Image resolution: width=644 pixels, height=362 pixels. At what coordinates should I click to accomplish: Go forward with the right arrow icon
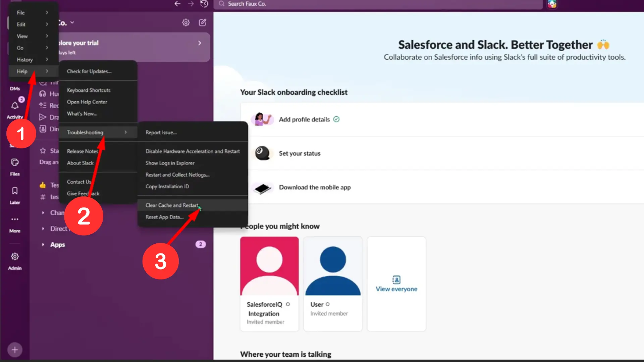(191, 4)
